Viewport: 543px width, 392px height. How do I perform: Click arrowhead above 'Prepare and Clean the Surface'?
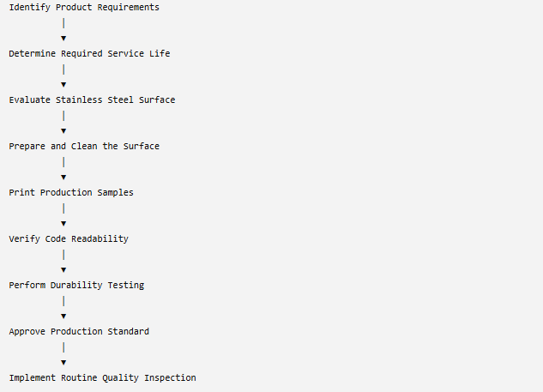63,131
